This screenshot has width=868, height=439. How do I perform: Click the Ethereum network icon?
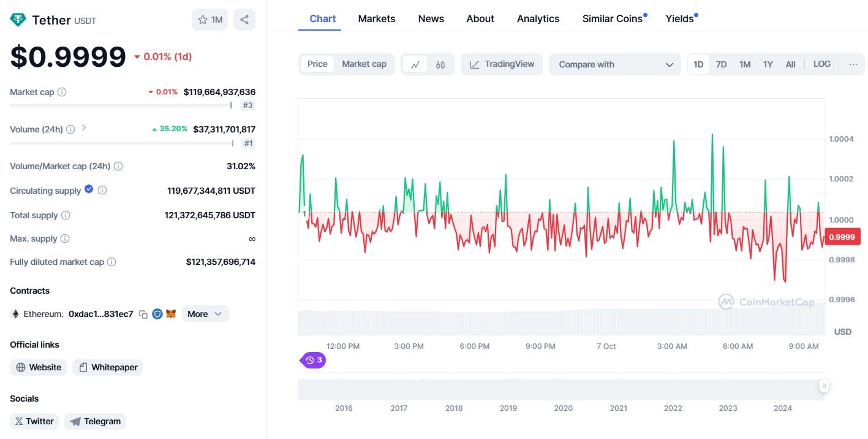coord(15,314)
